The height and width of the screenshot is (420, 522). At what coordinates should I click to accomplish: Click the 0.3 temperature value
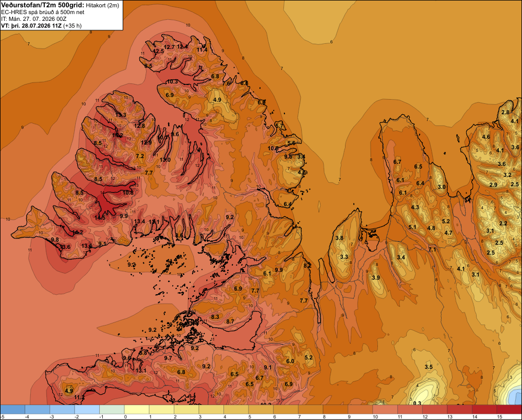point(417,403)
